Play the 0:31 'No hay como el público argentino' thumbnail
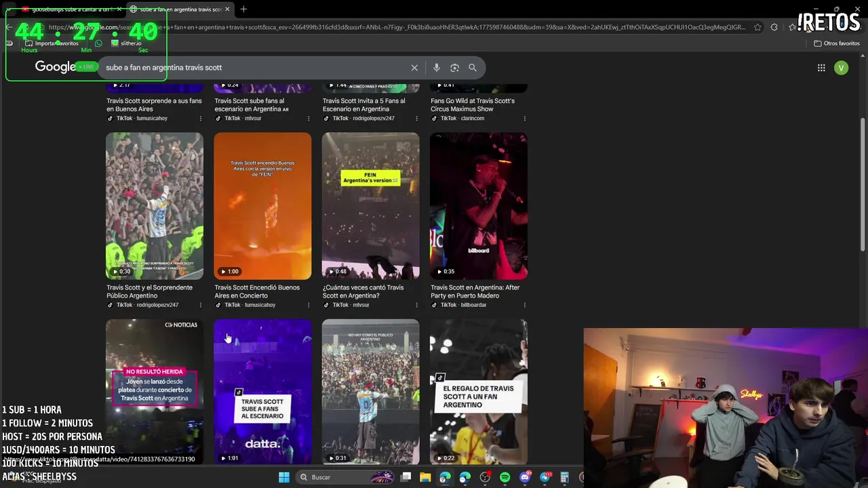This screenshot has height=488, width=868. click(370, 392)
